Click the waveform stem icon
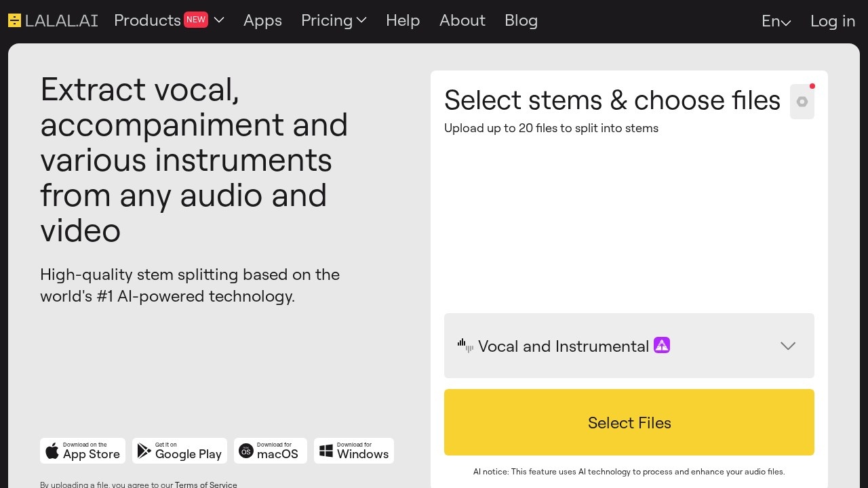Viewport: 868px width, 488px height. coord(465,346)
